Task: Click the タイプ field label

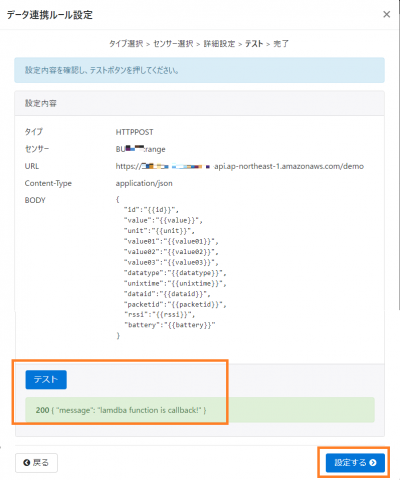Action: (34, 132)
